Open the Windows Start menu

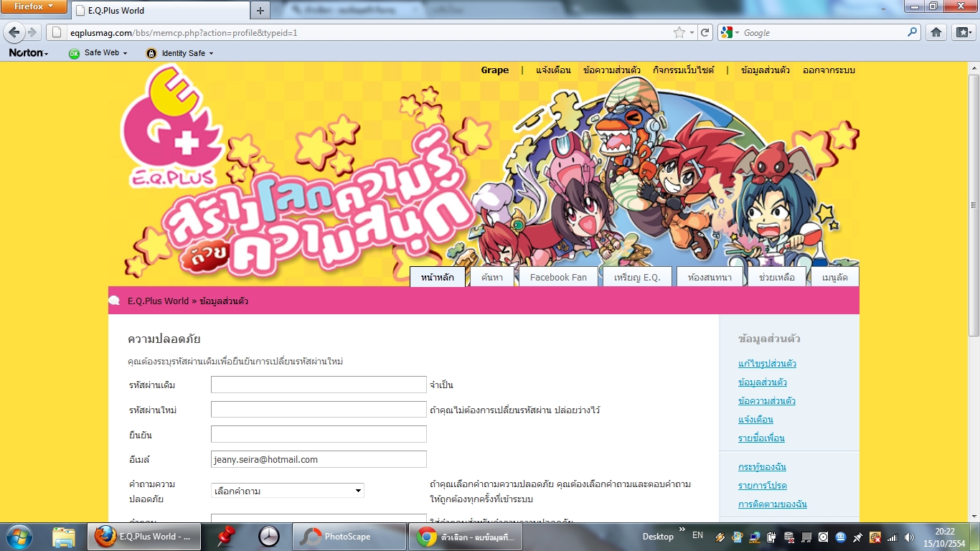point(18,536)
